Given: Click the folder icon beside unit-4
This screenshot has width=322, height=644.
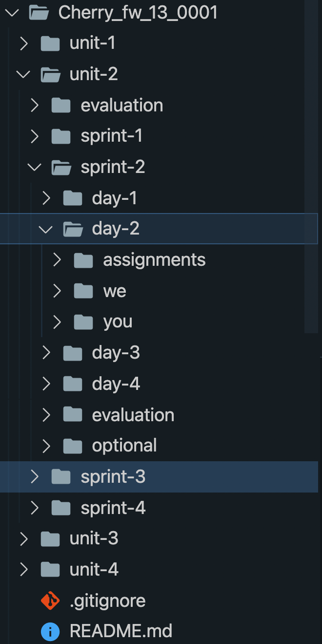Looking at the screenshot, I should [50, 569].
